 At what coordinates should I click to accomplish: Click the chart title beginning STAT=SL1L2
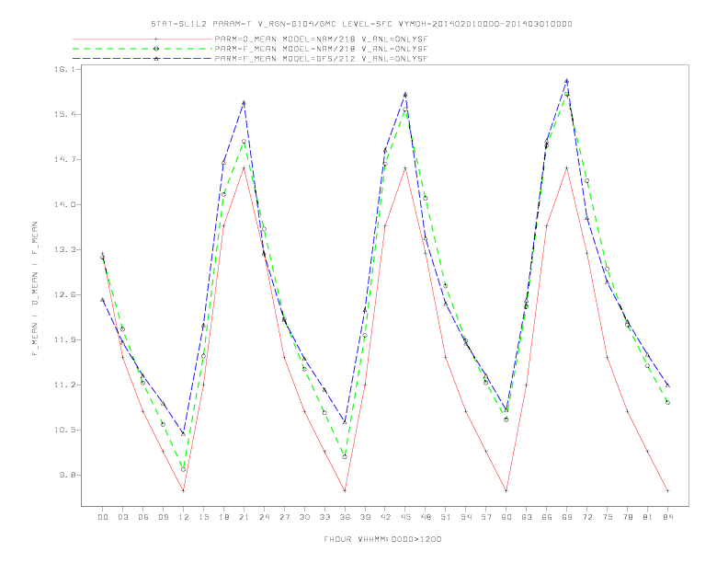tap(361, 24)
